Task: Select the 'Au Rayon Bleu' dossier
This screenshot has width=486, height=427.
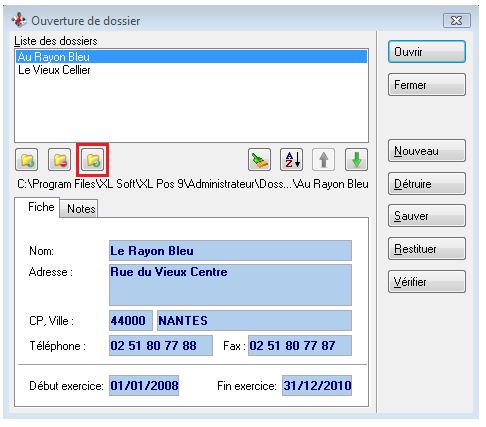Action: 192,57
